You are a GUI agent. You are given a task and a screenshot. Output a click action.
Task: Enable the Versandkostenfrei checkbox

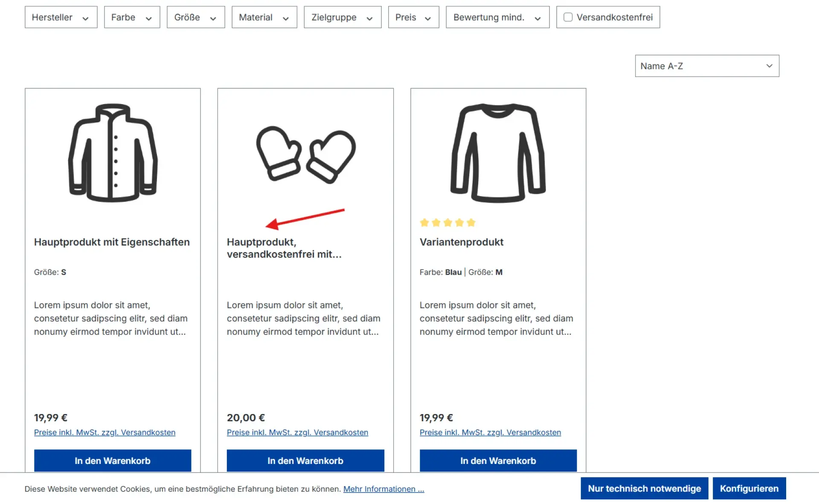(x=568, y=17)
